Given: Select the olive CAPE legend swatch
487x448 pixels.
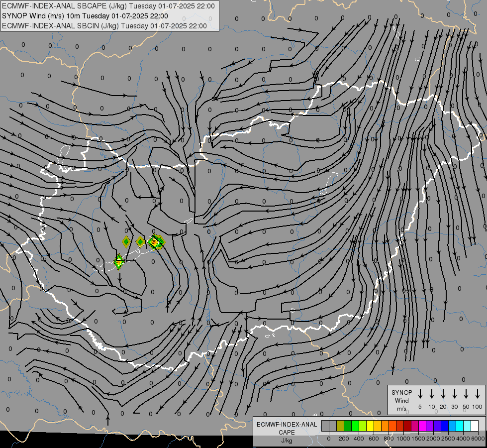Looking at the screenshot, I should point(340,426).
